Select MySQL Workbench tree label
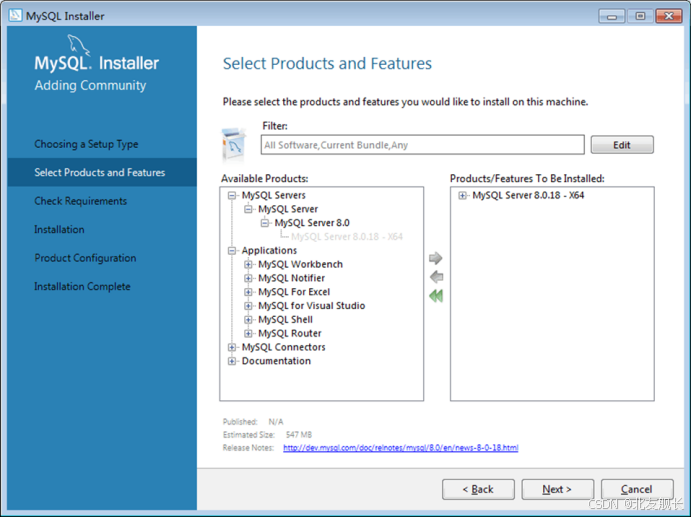 point(301,264)
